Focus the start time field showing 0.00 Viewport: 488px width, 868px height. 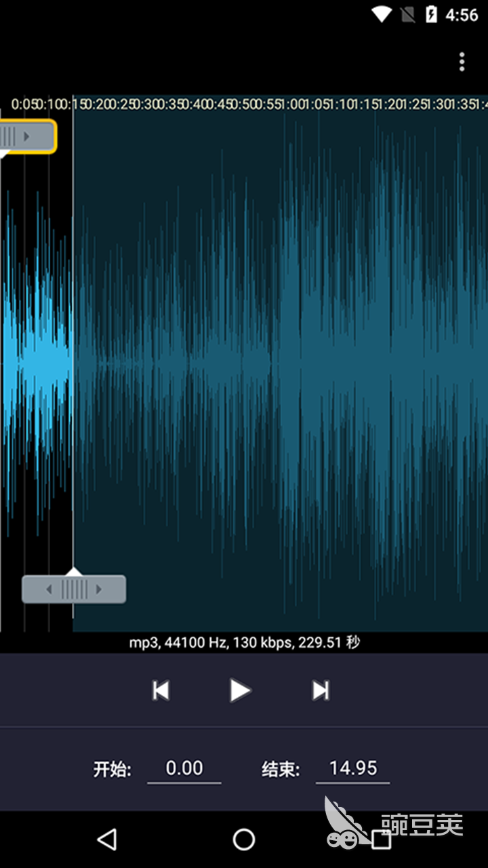coord(184,768)
